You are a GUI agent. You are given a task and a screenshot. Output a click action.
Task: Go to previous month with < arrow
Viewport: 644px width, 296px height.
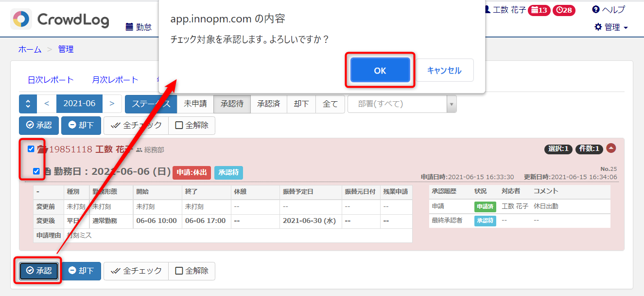(47, 104)
